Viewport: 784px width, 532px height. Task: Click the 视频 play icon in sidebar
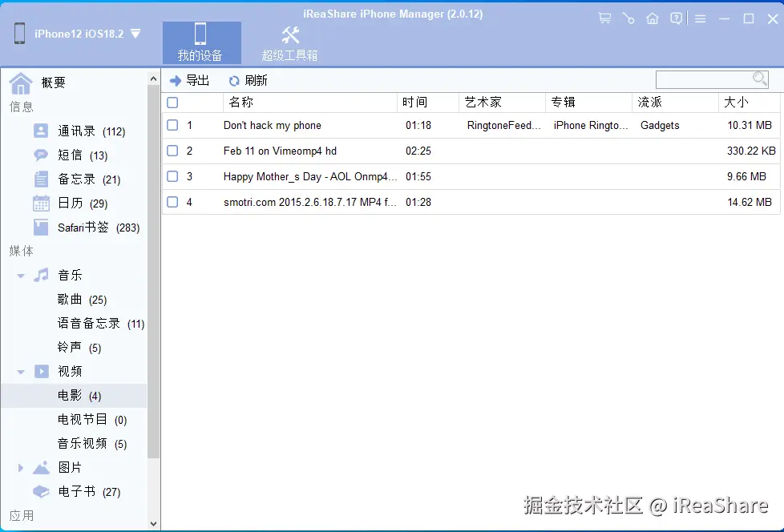42,371
